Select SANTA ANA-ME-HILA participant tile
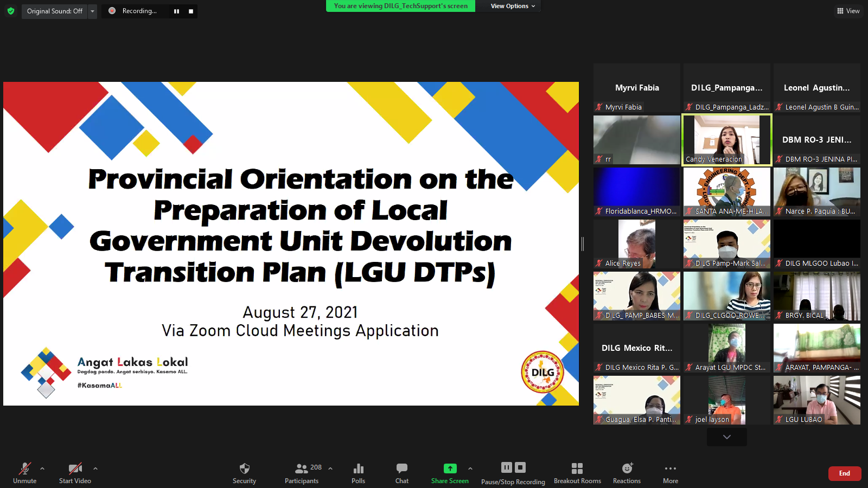868x488 pixels. pos(727,192)
